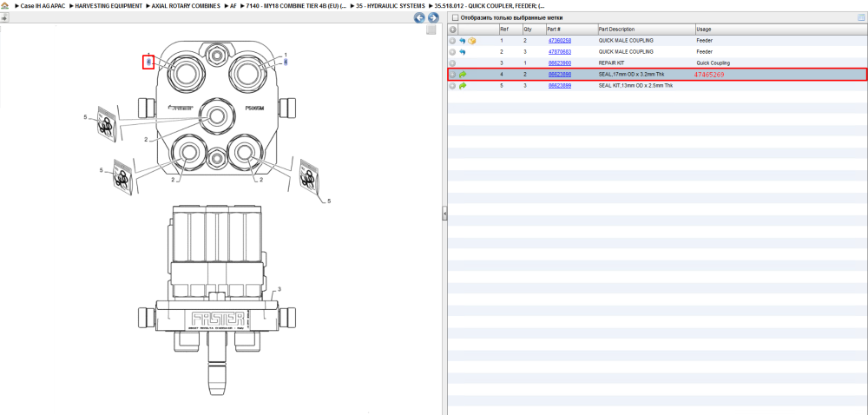Open part number link 86623900
The height and width of the screenshot is (415, 868).
(x=560, y=63)
